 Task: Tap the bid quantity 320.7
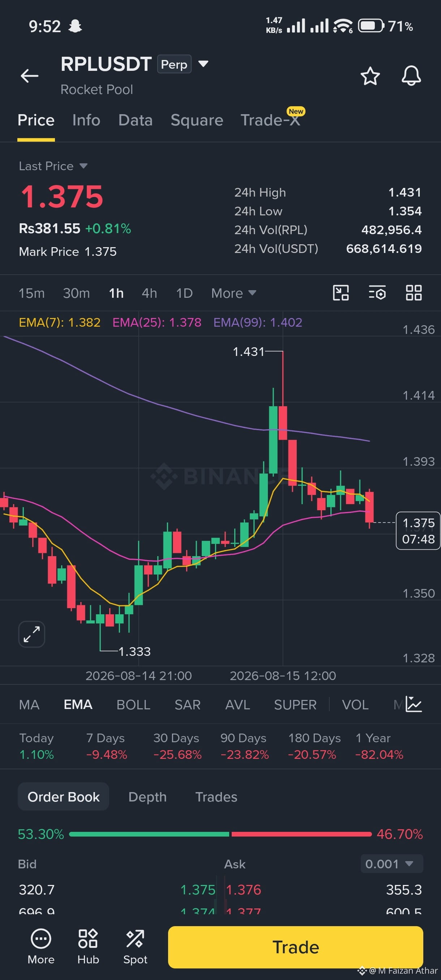click(x=37, y=889)
